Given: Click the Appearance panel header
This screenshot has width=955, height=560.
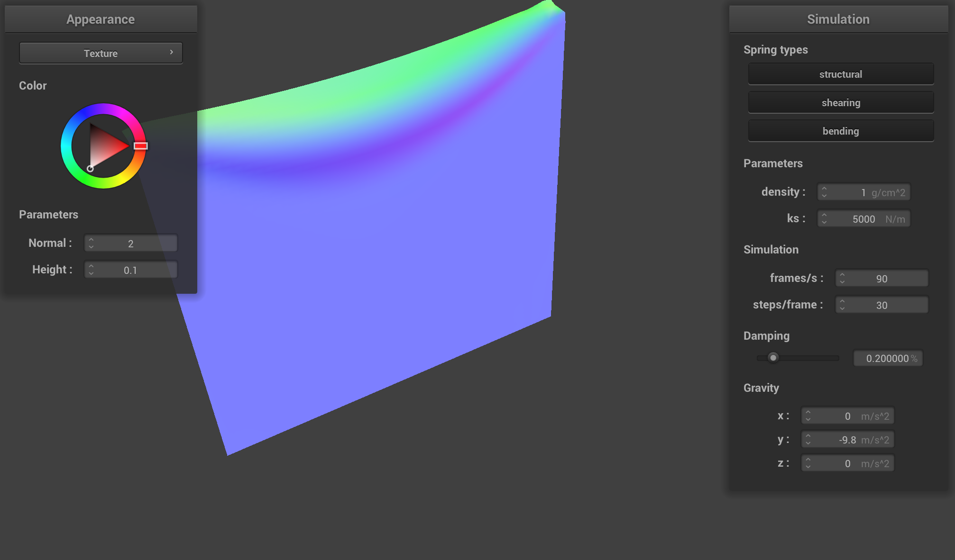Looking at the screenshot, I should pyautogui.click(x=101, y=19).
